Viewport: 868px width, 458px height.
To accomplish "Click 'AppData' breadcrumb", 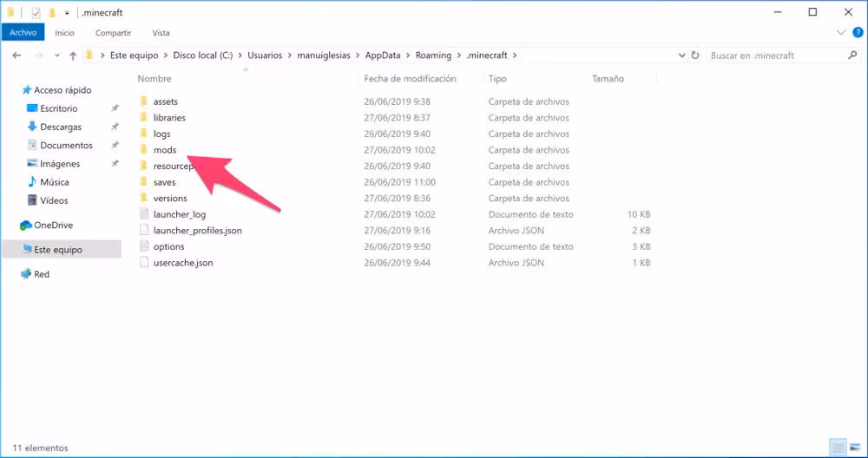I will tap(383, 56).
